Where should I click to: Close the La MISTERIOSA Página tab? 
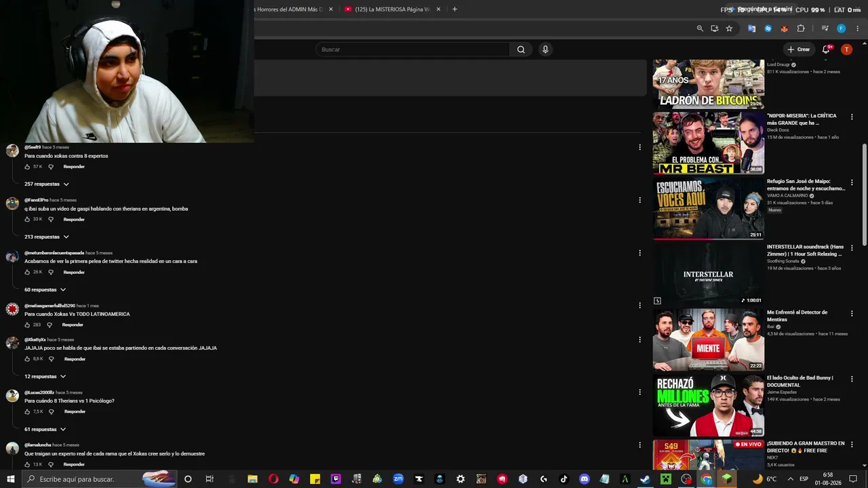click(x=438, y=9)
